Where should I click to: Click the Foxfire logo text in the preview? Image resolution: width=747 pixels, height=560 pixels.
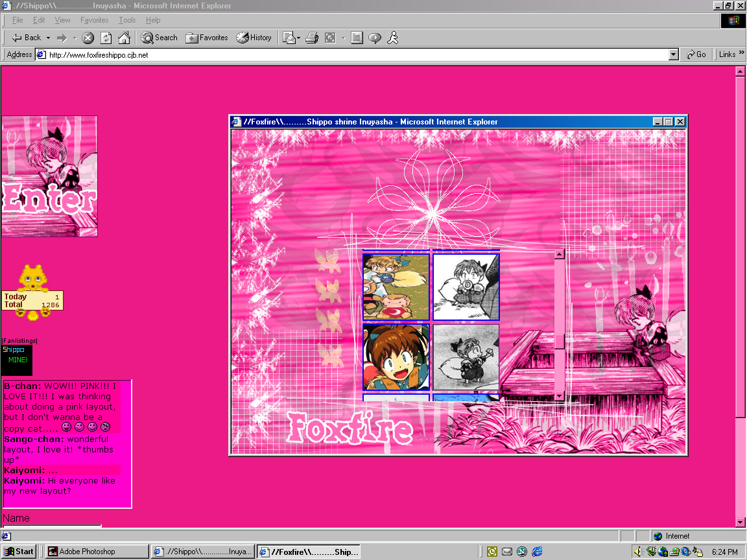[x=350, y=428]
